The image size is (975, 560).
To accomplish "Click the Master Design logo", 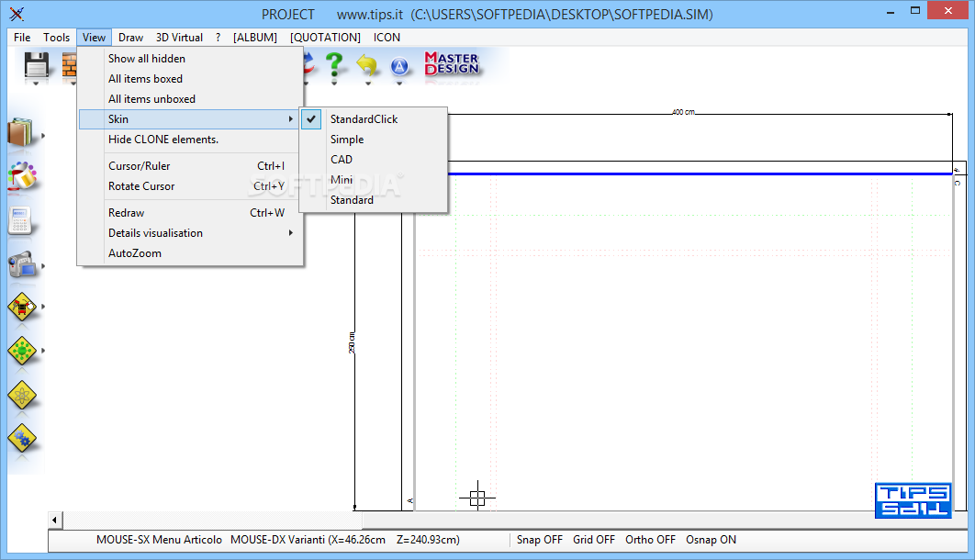I will point(452,63).
